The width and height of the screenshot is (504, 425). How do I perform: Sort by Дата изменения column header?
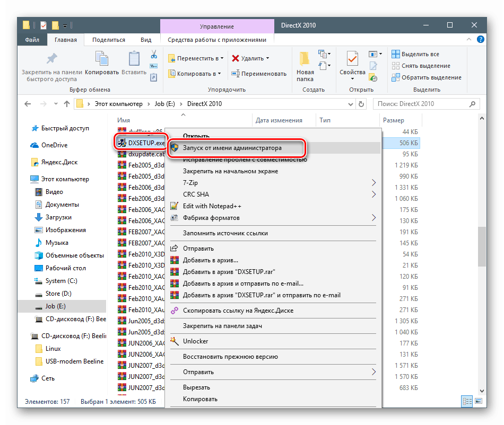(283, 120)
